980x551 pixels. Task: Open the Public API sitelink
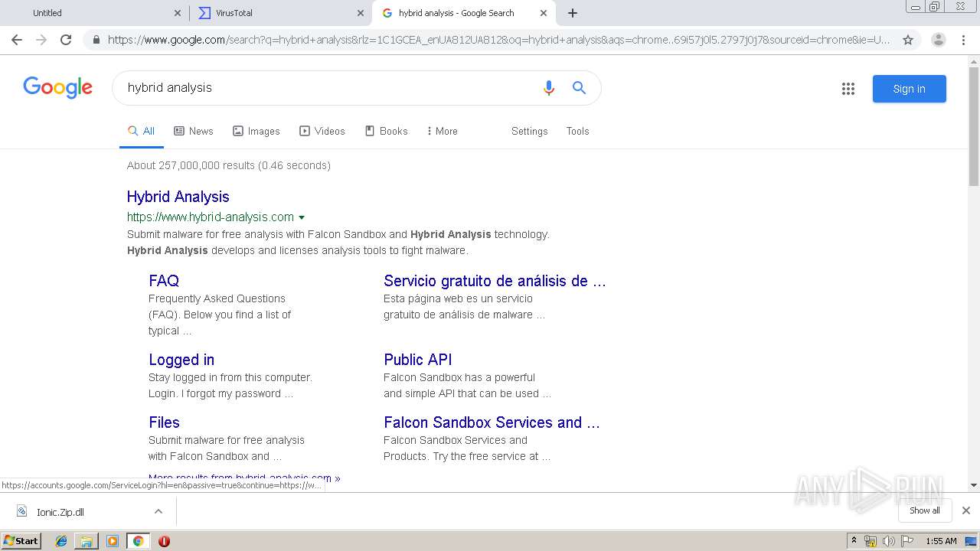point(418,360)
